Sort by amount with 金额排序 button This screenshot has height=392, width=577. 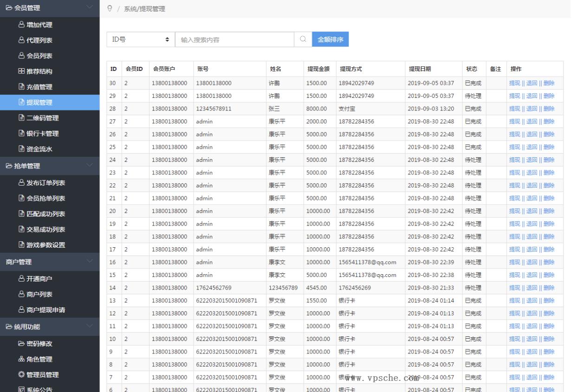330,40
